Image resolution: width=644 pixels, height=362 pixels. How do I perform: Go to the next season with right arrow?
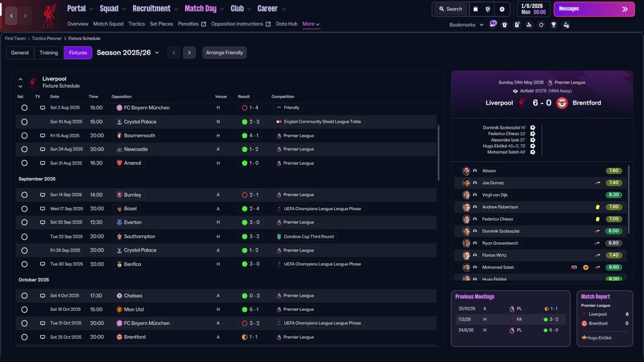pos(189,53)
